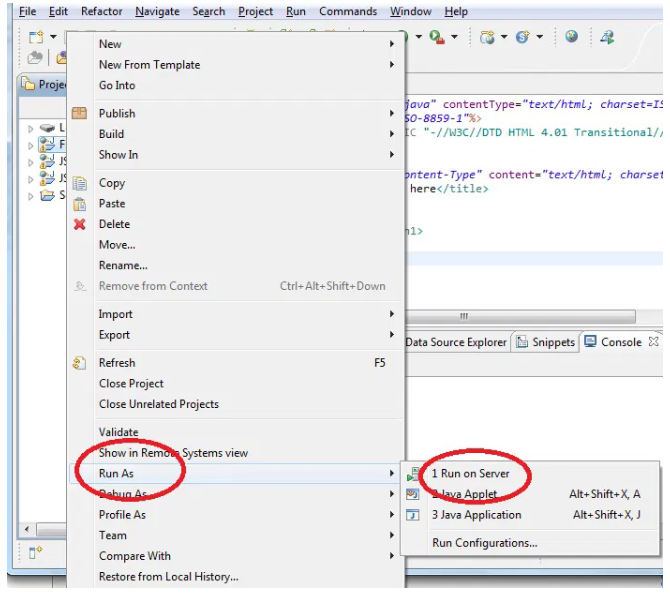Click the Publish icon in context menu
670x600 pixels.
point(80,113)
